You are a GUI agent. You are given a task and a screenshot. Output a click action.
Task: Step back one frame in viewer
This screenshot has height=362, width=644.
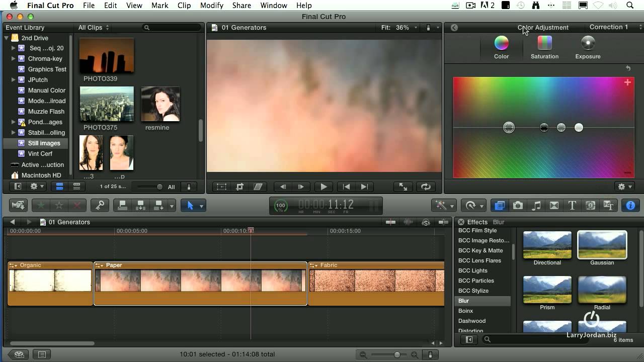[283, 187]
